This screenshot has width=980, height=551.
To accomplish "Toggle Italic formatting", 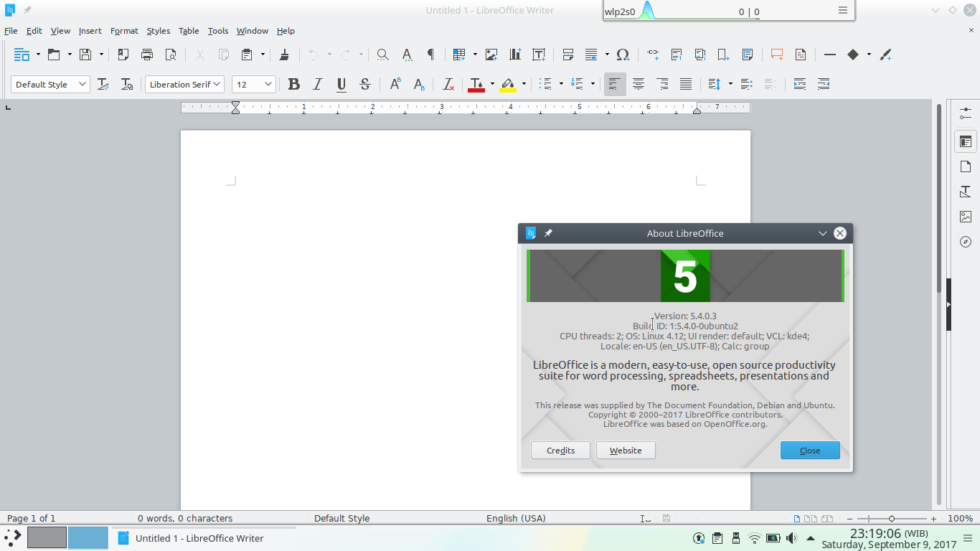I will pos(318,84).
